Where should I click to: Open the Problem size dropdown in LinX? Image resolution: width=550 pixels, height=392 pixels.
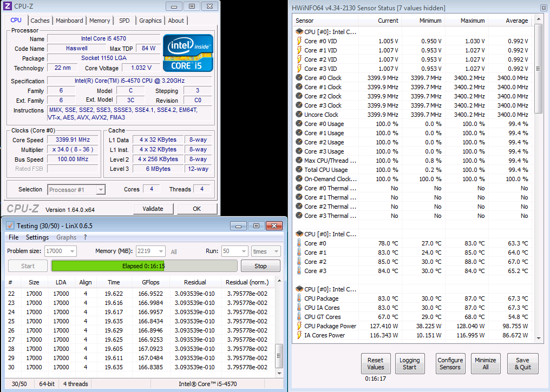pos(72,251)
